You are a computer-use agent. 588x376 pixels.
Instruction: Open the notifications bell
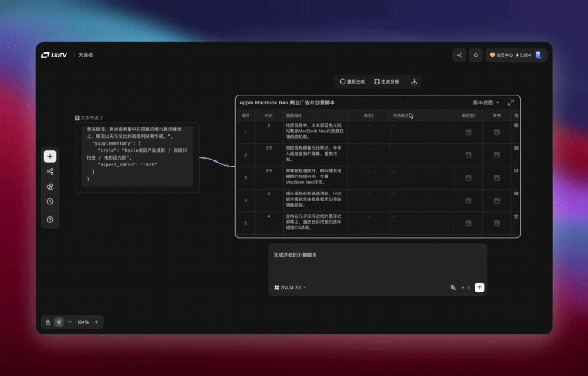pos(476,55)
